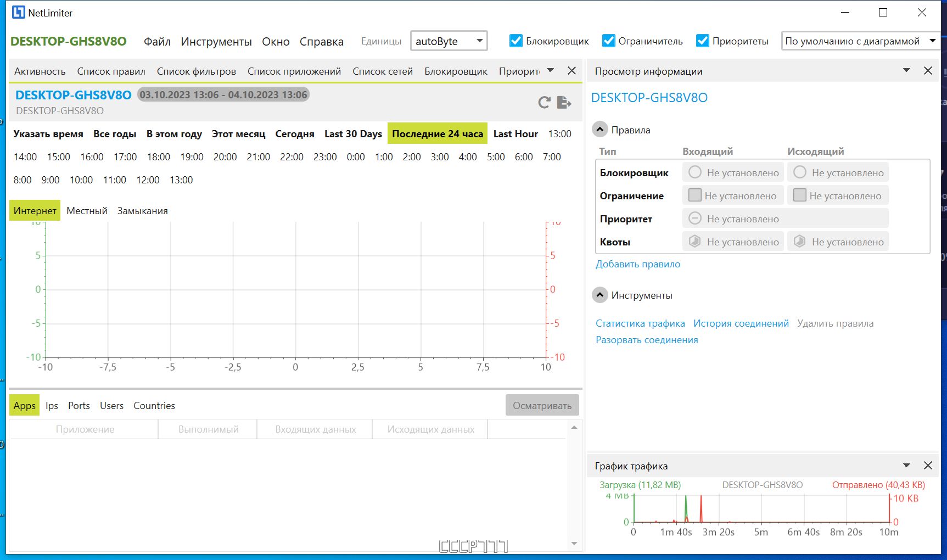Switch to Список приложений tab

(294, 71)
